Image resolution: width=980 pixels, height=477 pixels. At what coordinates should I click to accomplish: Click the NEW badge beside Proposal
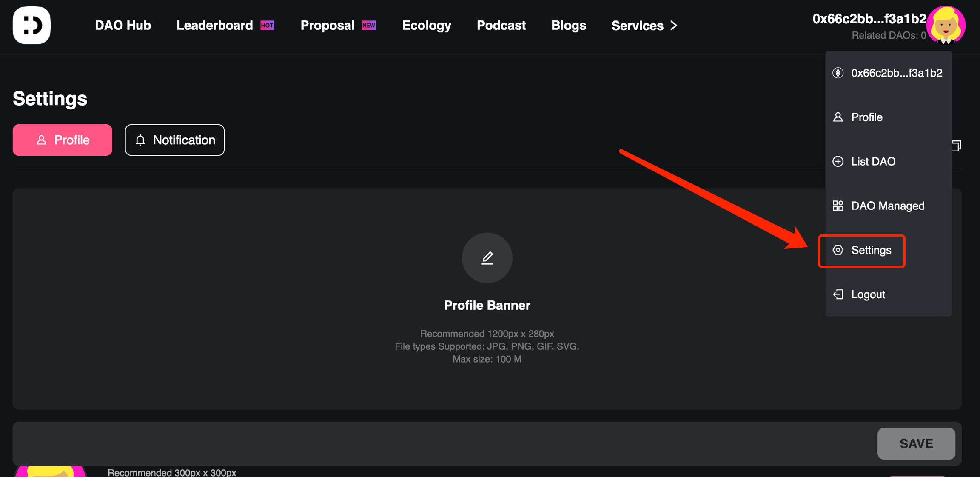[368, 26]
